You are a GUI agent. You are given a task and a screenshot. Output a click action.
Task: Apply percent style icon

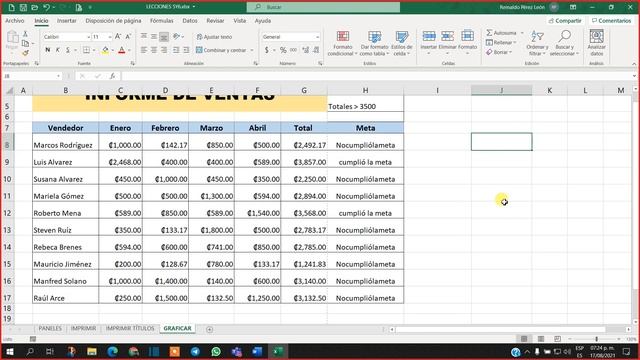click(283, 50)
